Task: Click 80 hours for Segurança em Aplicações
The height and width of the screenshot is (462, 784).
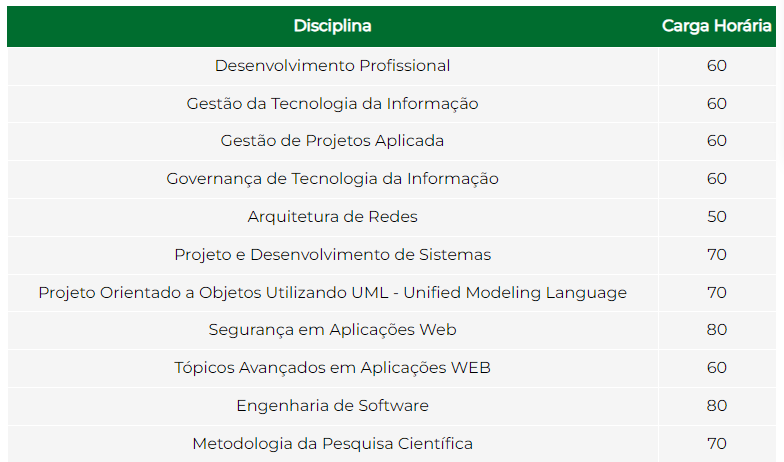Action: [x=716, y=330]
